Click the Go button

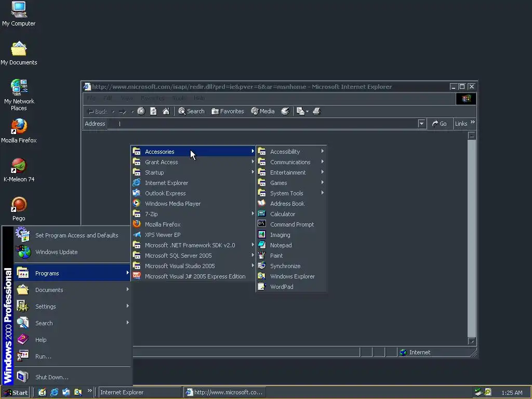(440, 124)
